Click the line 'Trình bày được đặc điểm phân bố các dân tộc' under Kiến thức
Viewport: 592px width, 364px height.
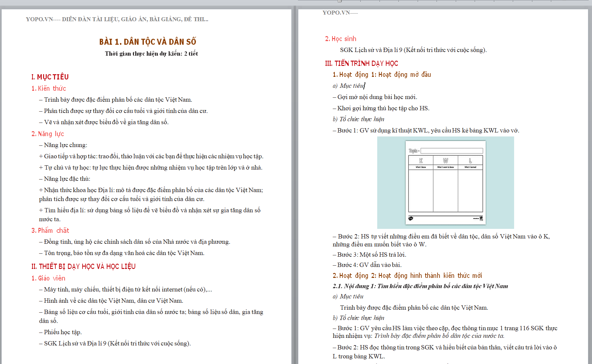(116, 100)
